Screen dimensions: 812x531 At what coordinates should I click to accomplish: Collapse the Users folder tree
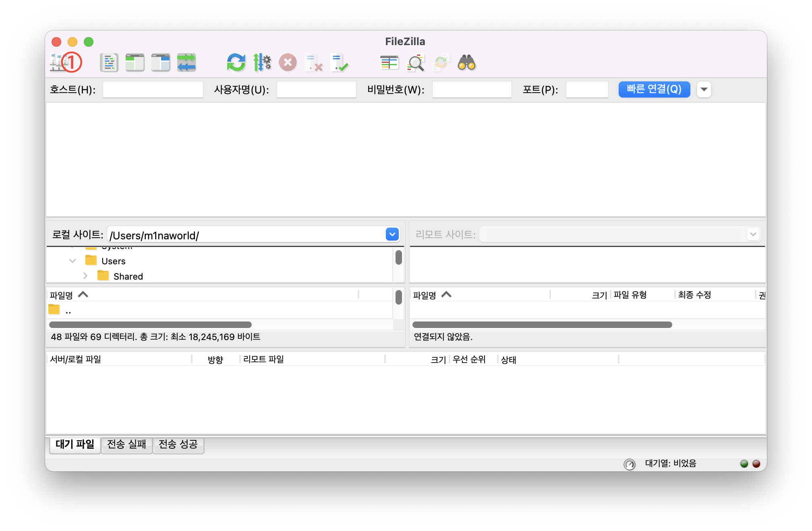click(x=72, y=261)
